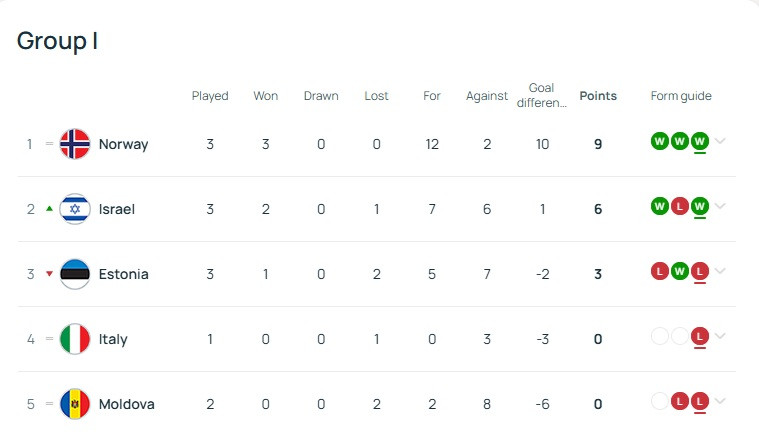Expand Estonia's row details chevron
This screenshot has height=434, width=759.
click(720, 271)
